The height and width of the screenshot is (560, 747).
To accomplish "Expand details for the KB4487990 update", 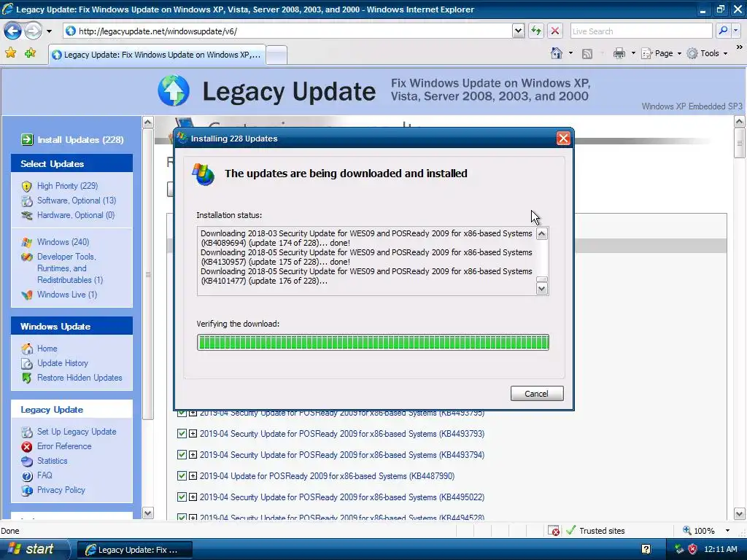I will coord(193,475).
